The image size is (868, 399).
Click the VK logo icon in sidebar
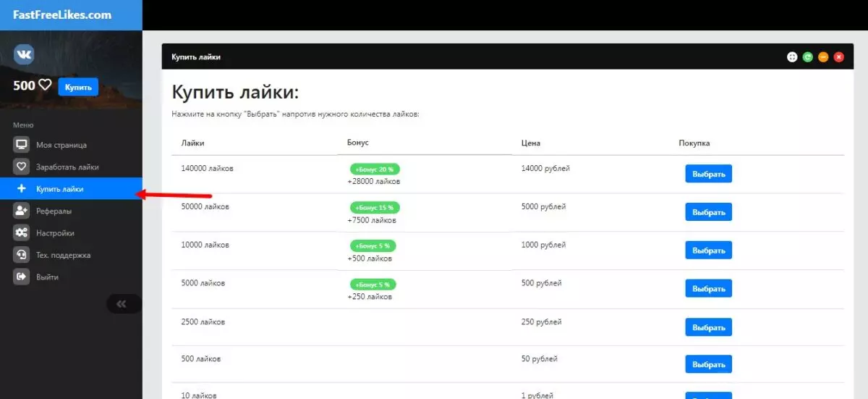(x=24, y=55)
